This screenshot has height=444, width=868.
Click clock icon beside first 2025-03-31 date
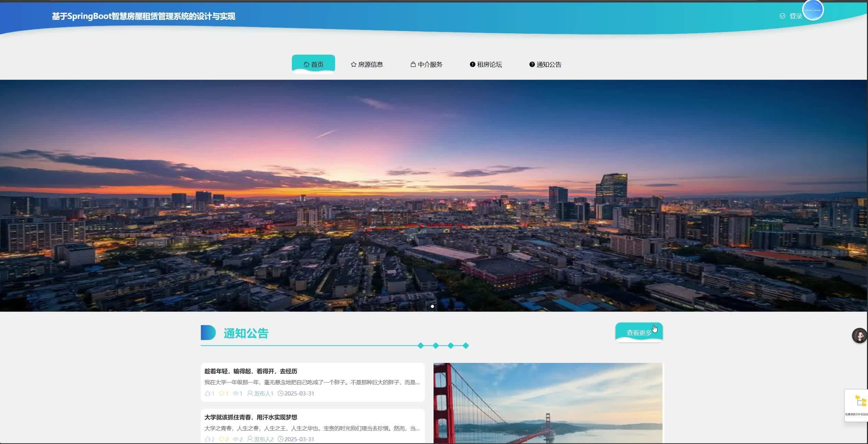pos(281,393)
